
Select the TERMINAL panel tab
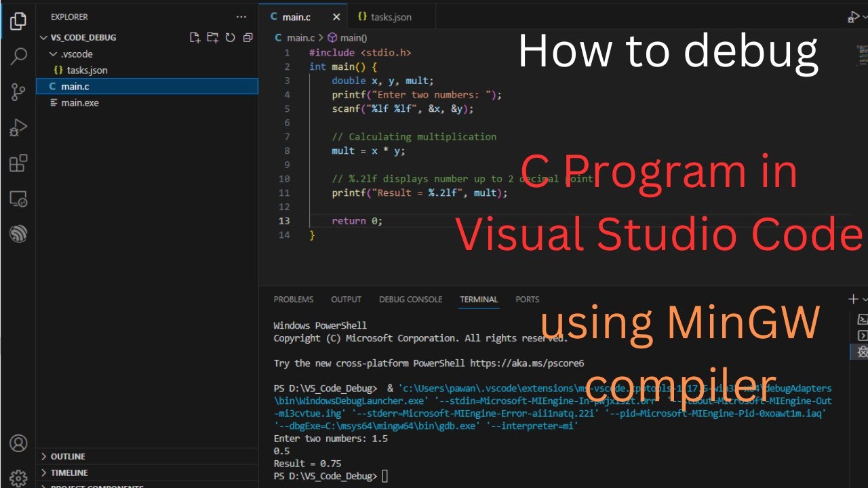pos(479,299)
